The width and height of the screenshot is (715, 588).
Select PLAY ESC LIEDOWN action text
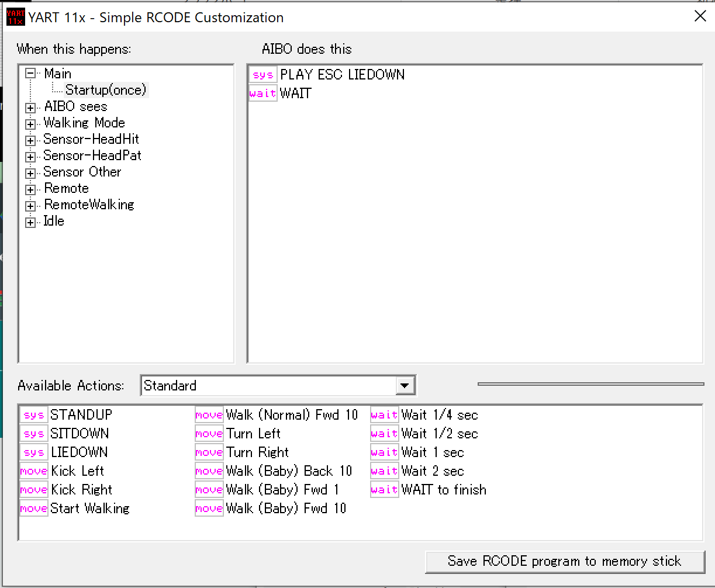click(x=343, y=75)
